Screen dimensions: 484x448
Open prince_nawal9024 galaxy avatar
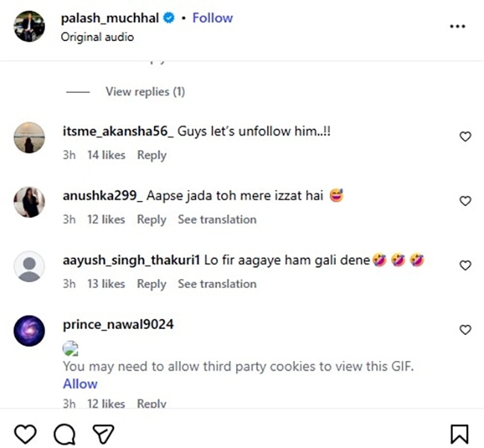29,330
